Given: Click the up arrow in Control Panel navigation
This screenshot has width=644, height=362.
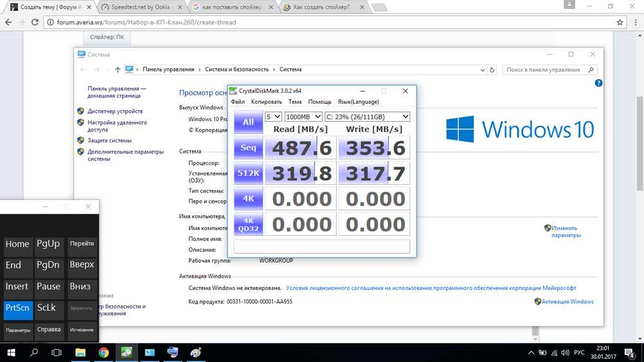Looking at the screenshot, I should [117, 70].
